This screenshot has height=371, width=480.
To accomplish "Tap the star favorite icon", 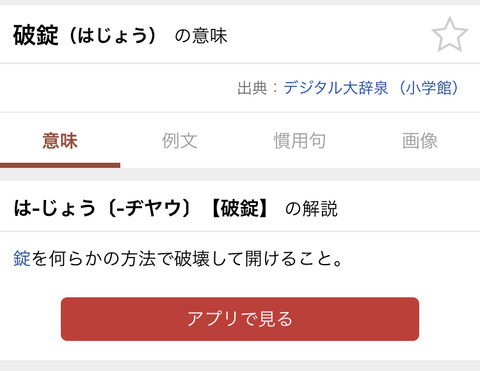I will 450,34.
